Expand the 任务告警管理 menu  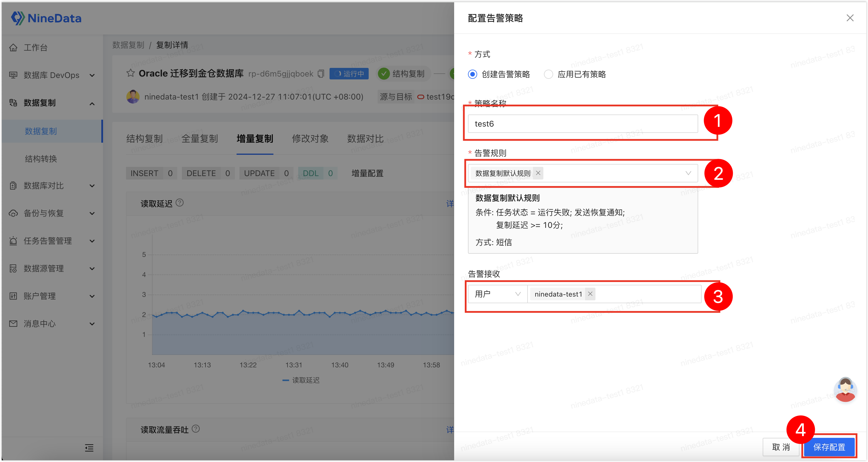pos(92,241)
